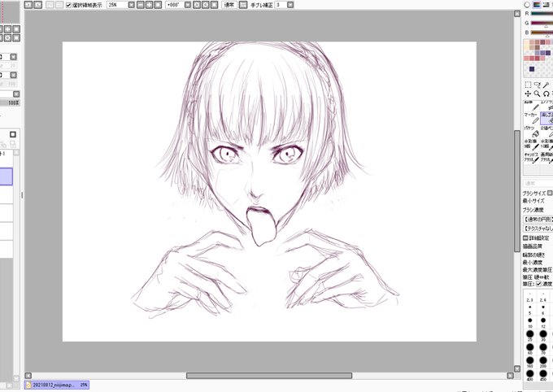Choose brush size 25 preset
553x392 pixels.
pyautogui.click(x=529, y=335)
